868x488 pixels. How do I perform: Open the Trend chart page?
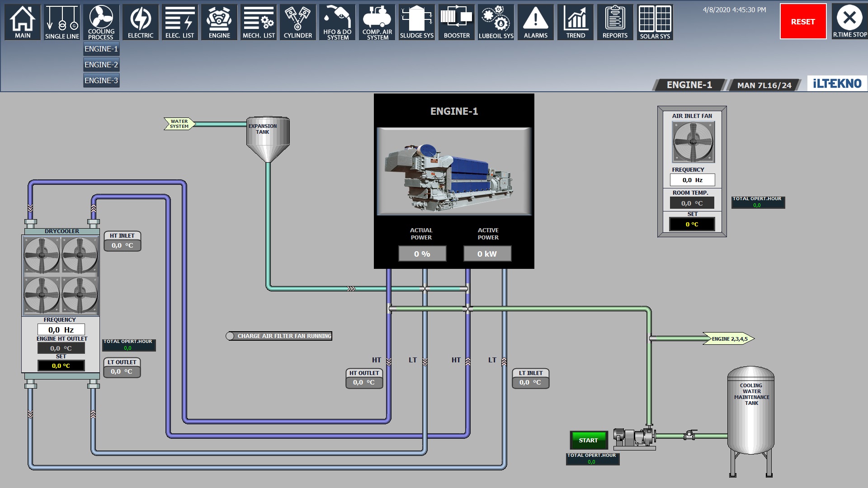[576, 22]
